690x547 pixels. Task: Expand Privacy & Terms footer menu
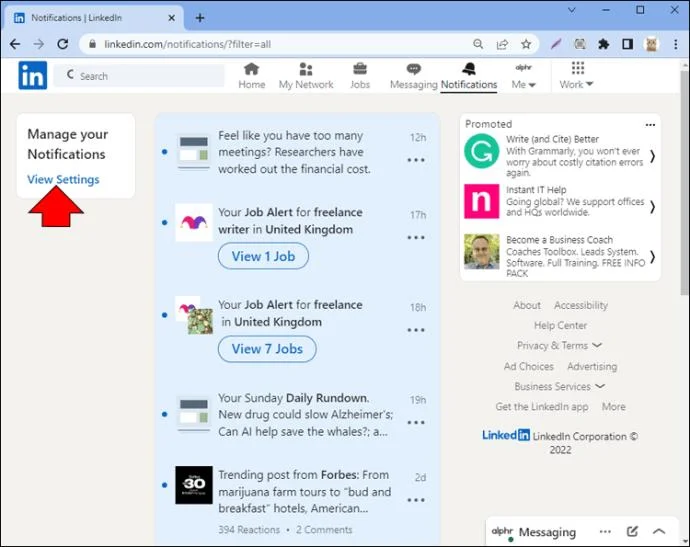pos(559,345)
